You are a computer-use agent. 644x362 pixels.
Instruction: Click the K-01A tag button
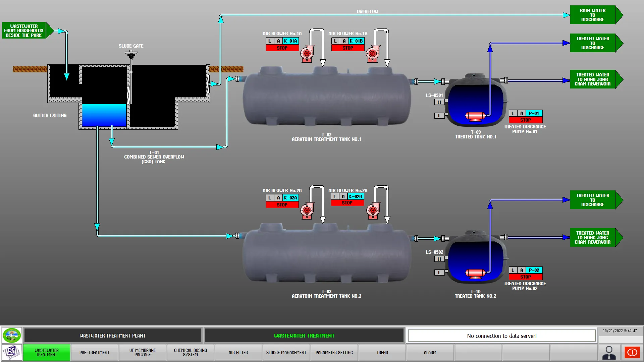pos(290,41)
